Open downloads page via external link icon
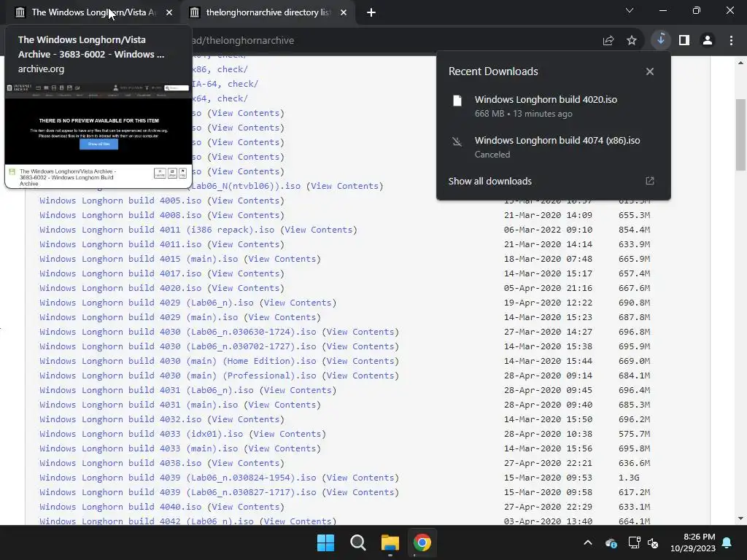The height and width of the screenshot is (560, 747). [650, 181]
